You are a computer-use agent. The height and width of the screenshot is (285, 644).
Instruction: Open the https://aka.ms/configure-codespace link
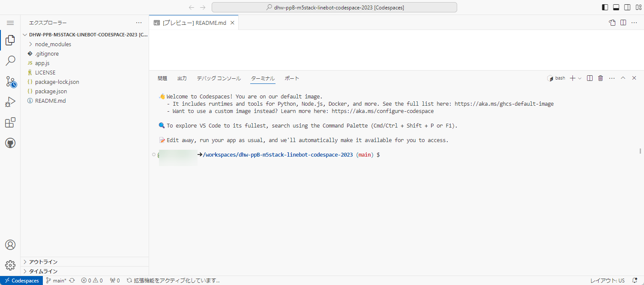(x=383, y=111)
